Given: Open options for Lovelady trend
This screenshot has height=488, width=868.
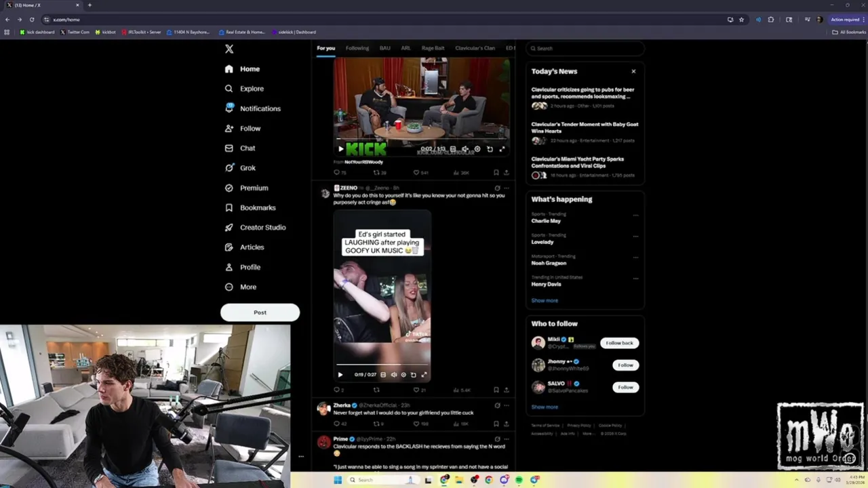Looking at the screenshot, I should (x=635, y=236).
